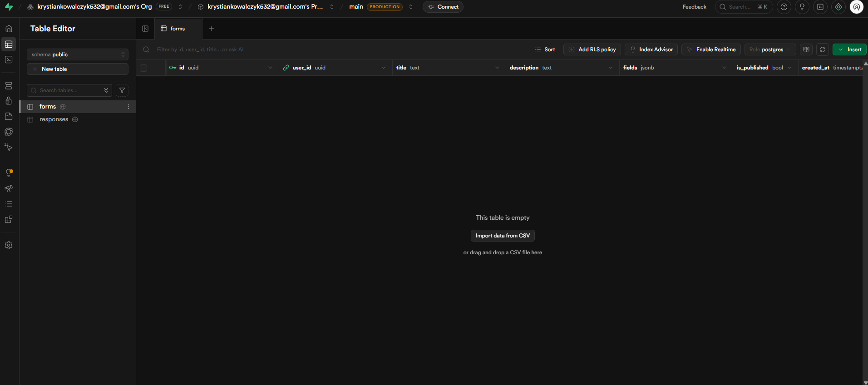
Task: Click the filter tables funnel icon
Action: coord(122,90)
